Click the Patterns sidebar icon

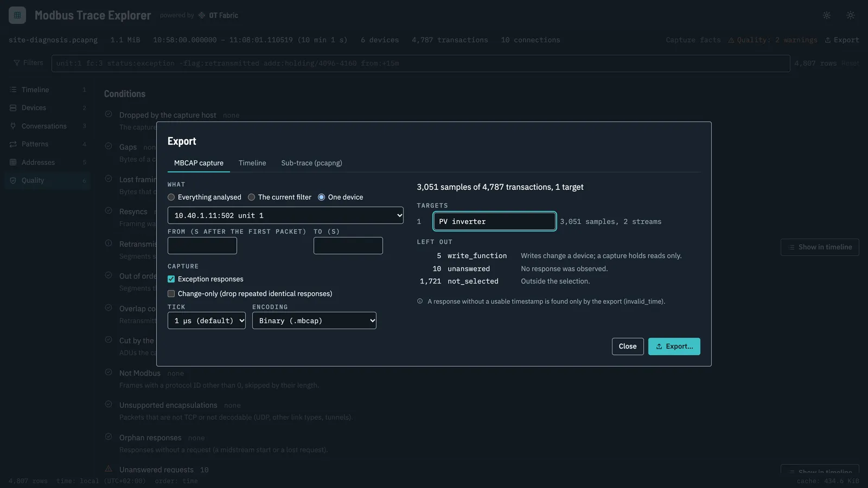[13, 144]
